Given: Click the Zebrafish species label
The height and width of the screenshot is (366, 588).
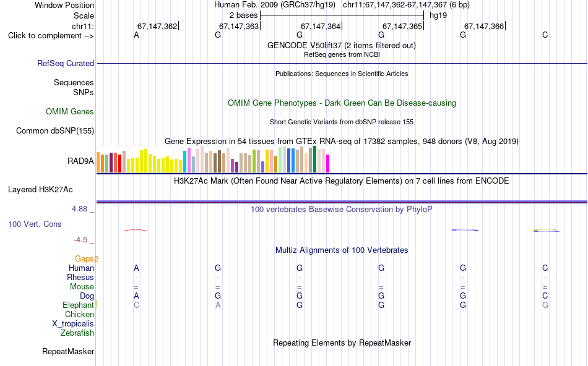Looking at the screenshot, I should click(77, 333).
